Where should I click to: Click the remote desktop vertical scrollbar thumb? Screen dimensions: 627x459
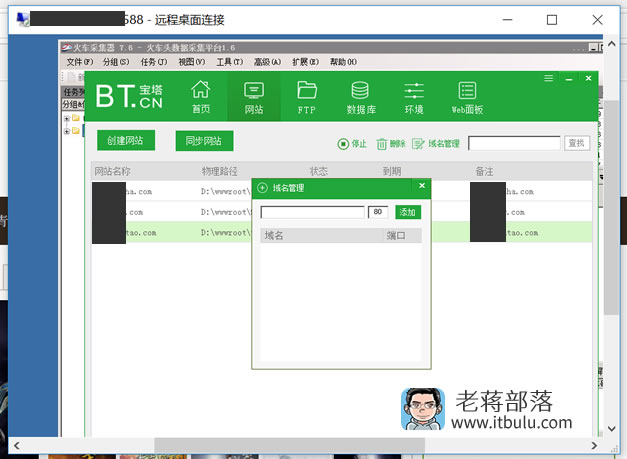[611, 207]
